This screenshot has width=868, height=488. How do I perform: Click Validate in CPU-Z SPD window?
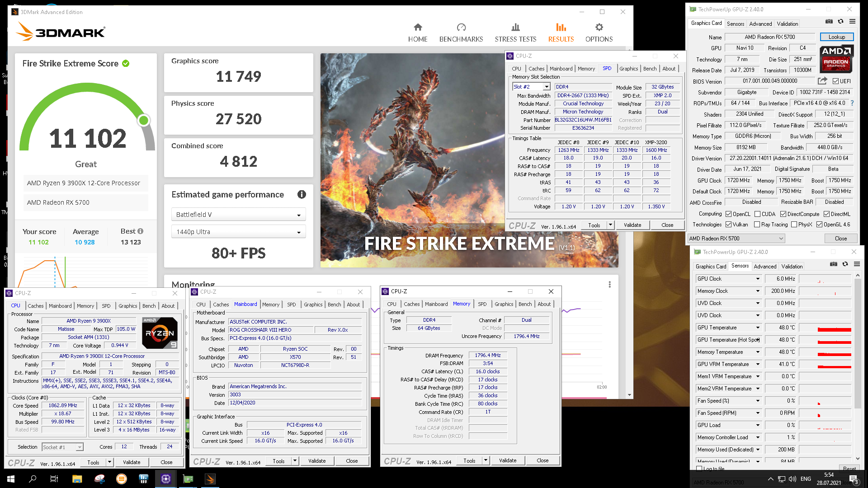[x=632, y=225]
